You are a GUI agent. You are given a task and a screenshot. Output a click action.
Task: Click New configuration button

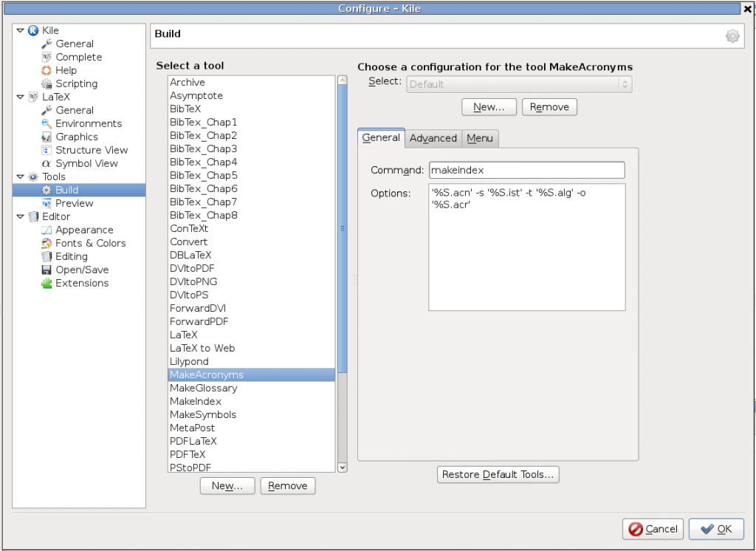[x=489, y=107]
